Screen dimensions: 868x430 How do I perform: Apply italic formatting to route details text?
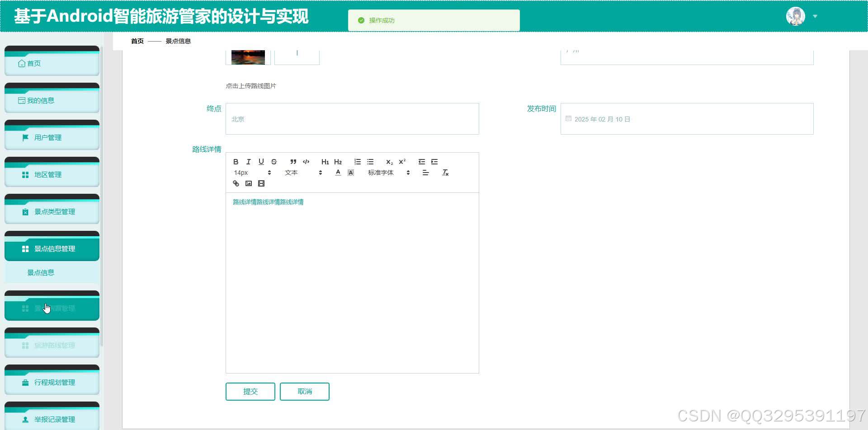(x=248, y=161)
